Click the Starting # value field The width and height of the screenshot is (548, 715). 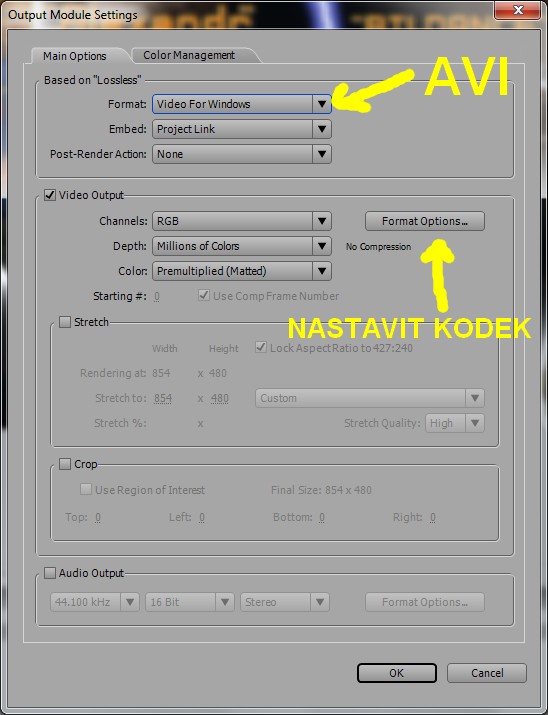coord(156,297)
